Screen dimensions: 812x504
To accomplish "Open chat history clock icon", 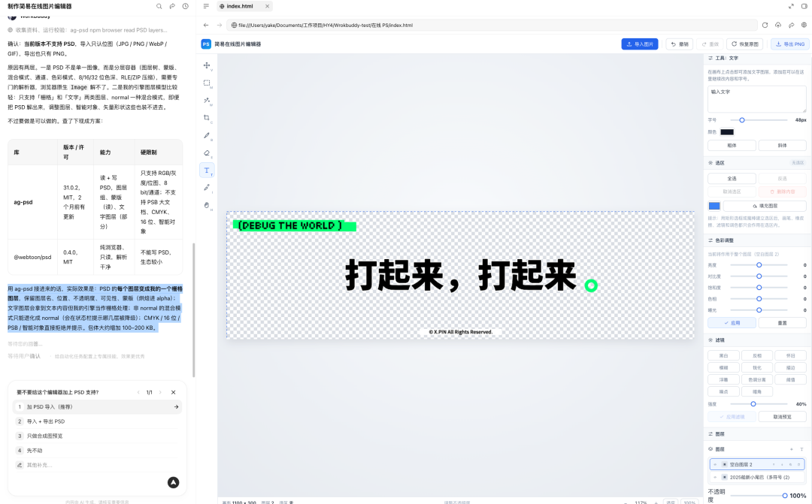I will (186, 6).
